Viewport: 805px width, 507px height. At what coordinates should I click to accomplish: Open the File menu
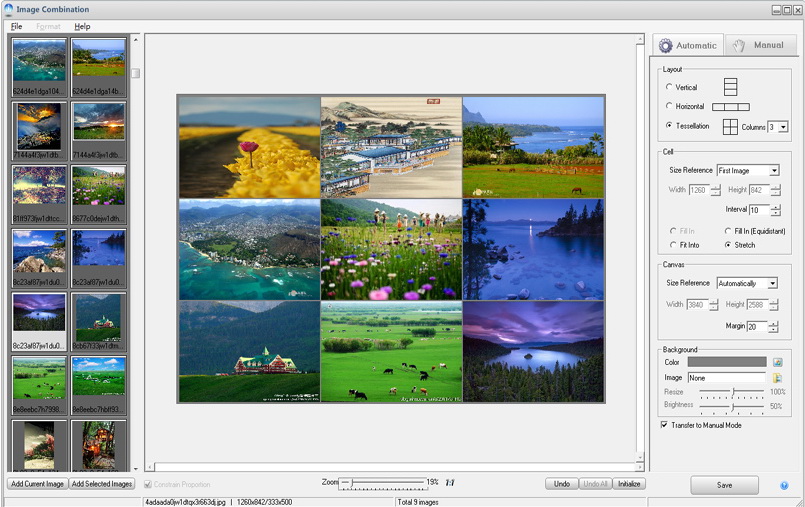tap(16, 26)
